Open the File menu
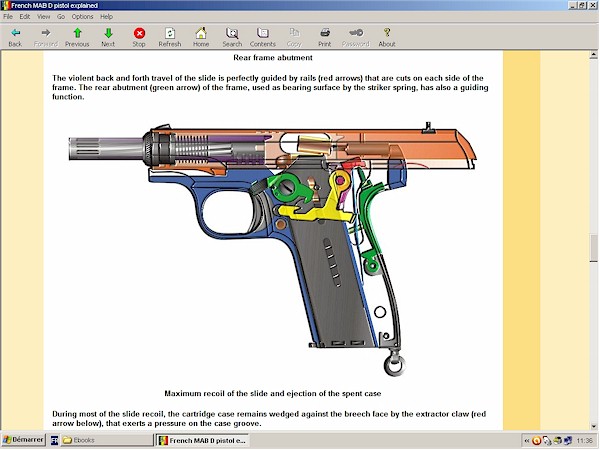Image resolution: width=600 pixels, height=450 pixels. click(8, 16)
